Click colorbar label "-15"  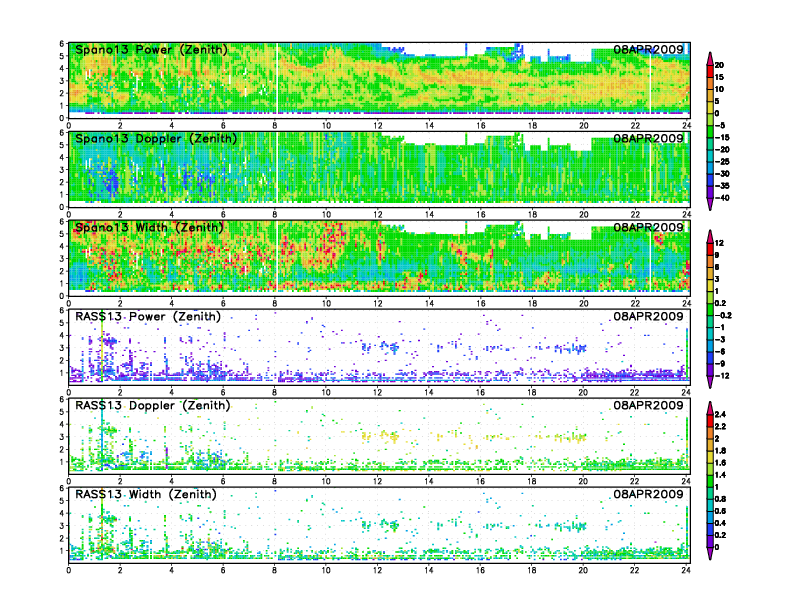[x=722, y=138]
